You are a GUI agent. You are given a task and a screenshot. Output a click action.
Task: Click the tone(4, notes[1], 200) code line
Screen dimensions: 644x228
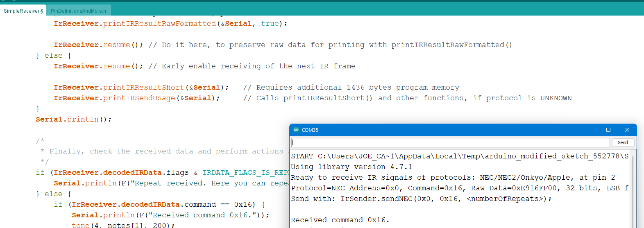tap(123, 225)
